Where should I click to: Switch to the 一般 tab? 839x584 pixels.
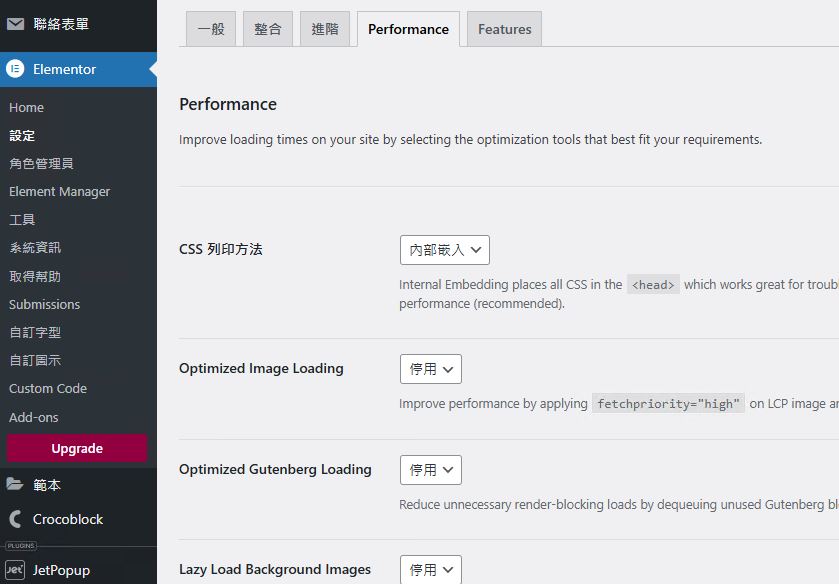click(x=211, y=29)
